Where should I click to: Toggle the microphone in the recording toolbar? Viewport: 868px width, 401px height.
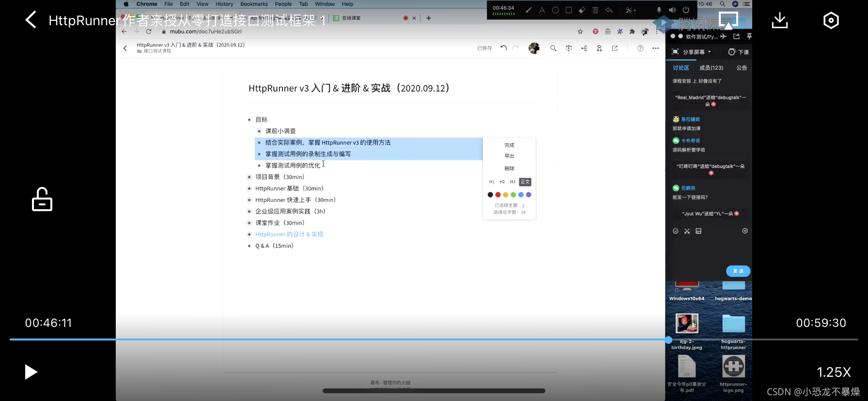coord(659,10)
